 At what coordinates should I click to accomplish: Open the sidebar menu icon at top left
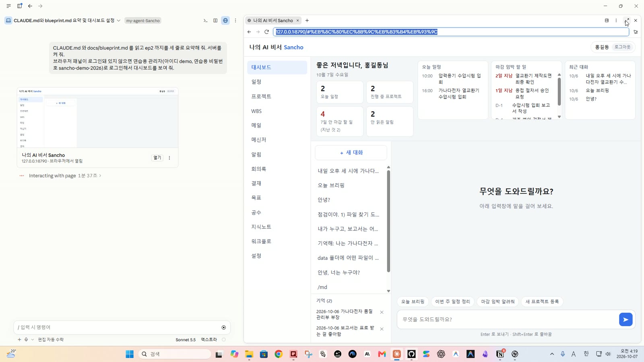(x=8, y=6)
